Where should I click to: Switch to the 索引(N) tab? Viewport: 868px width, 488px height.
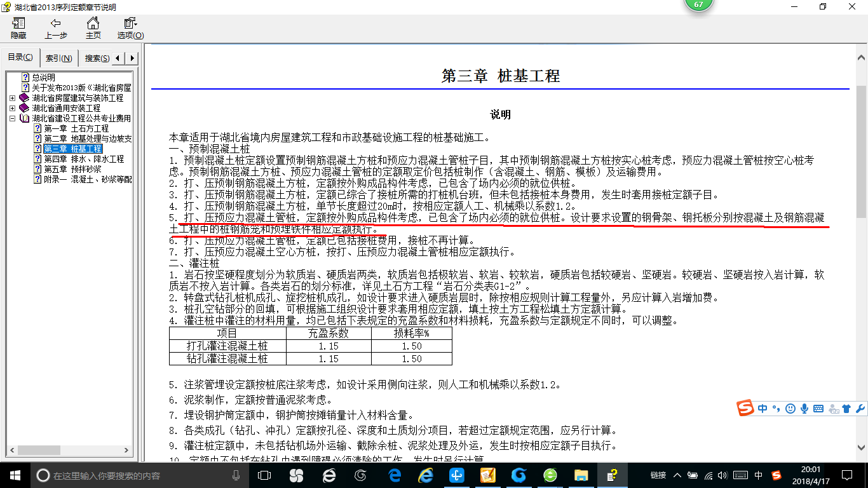tap(59, 58)
